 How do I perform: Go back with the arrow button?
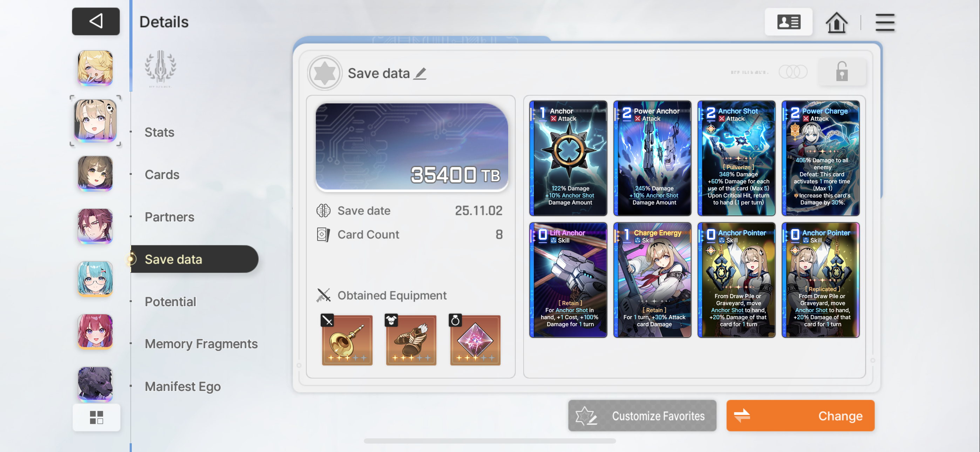pyautogui.click(x=95, y=21)
